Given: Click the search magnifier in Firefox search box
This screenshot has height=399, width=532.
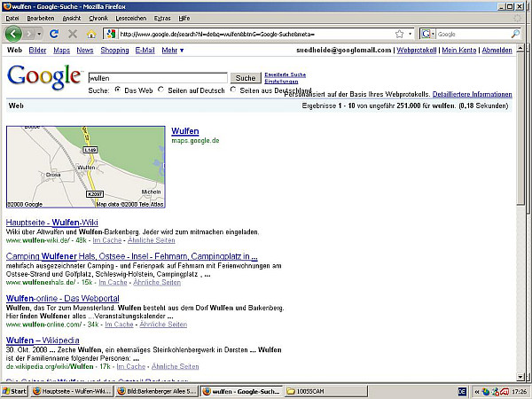Looking at the screenshot, I should tap(515, 34).
